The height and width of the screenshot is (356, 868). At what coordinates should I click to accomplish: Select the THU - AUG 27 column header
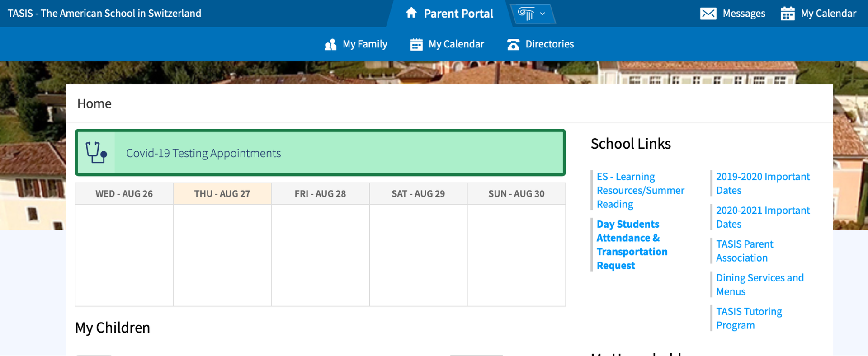point(222,194)
